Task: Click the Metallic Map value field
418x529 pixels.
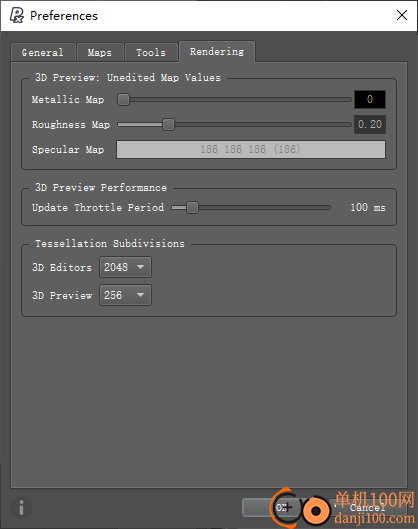Action: click(370, 99)
